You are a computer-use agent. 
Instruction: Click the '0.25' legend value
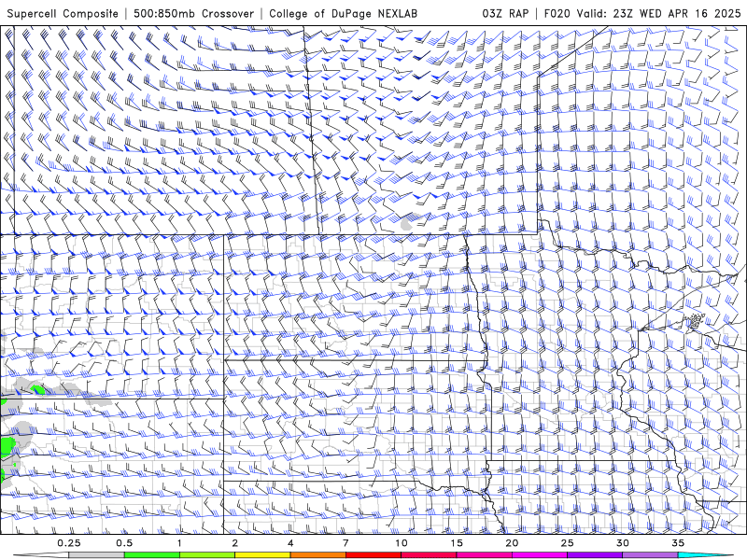pos(68,543)
